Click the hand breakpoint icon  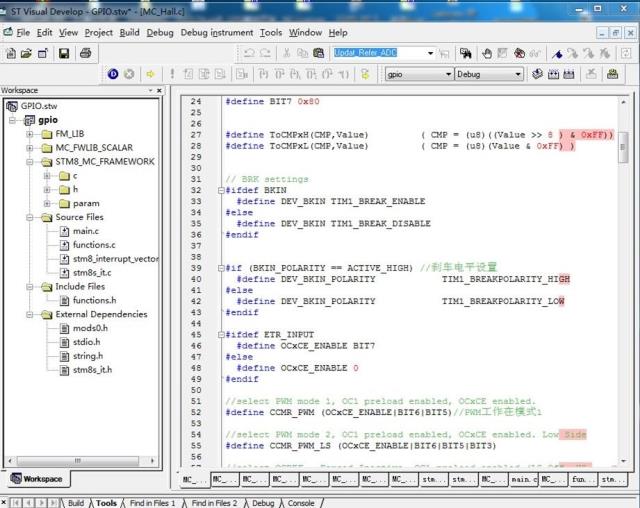[x=487, y=53]
